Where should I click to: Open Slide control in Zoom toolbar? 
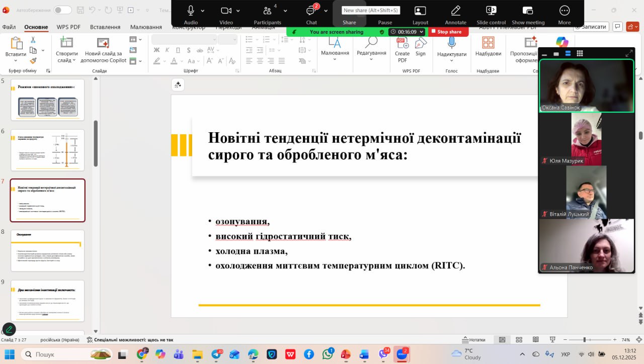(x=491, y=11)
